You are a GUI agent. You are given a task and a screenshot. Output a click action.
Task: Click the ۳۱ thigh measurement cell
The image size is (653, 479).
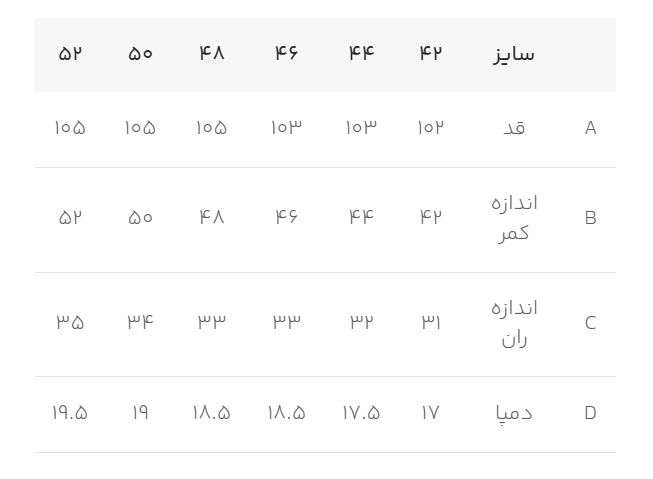click(430, 323)
